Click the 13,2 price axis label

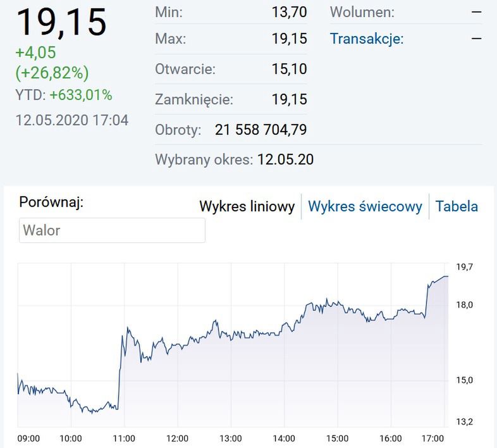point(465,421)
